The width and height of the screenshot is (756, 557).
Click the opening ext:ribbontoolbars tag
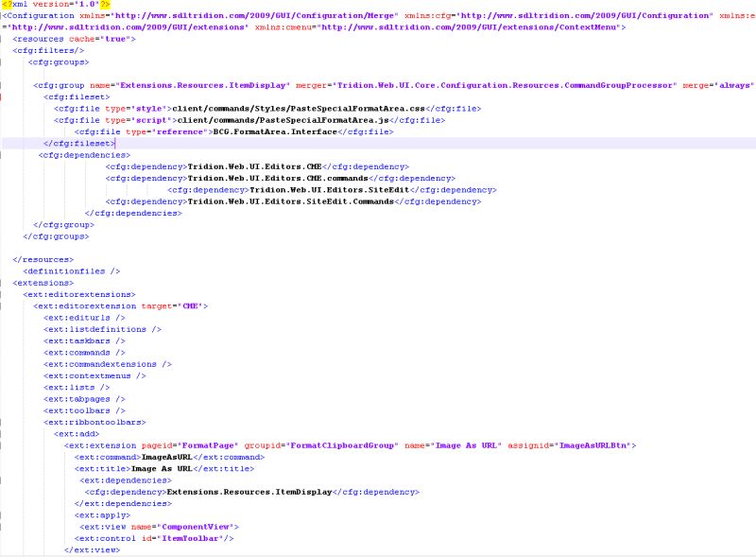[x=94, y=422]
